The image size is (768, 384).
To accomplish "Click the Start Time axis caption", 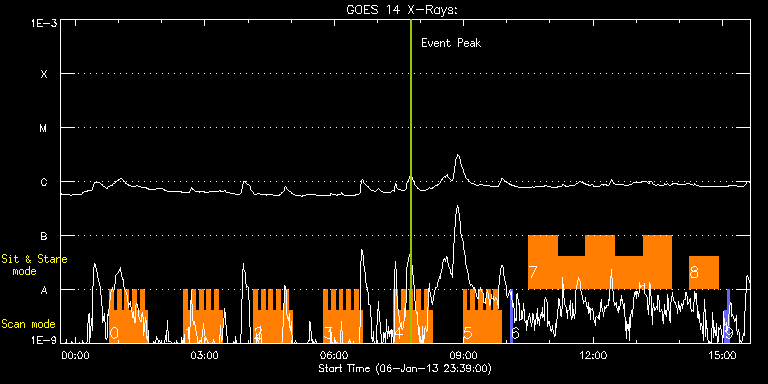I will (405, 368).
